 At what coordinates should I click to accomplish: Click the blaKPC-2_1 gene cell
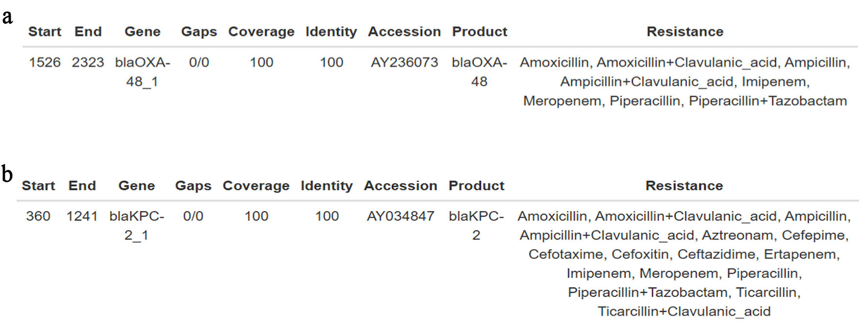(x=137, y=226)
